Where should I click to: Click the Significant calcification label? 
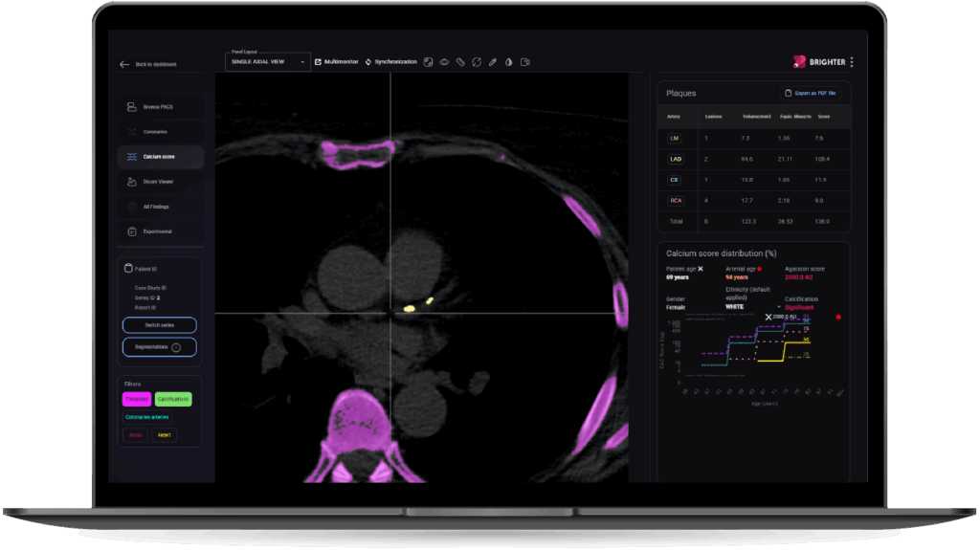pos(799,307)
